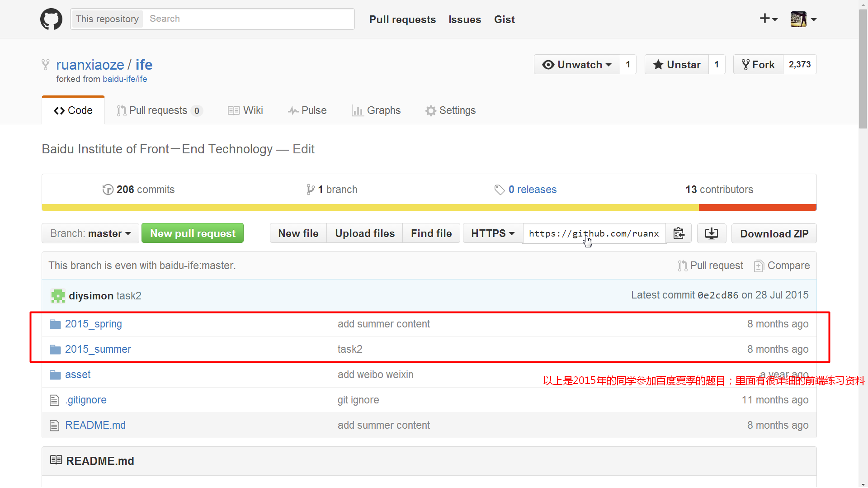Open the repository Settings tab
The image size is (868, 488).
click(451, 110)
